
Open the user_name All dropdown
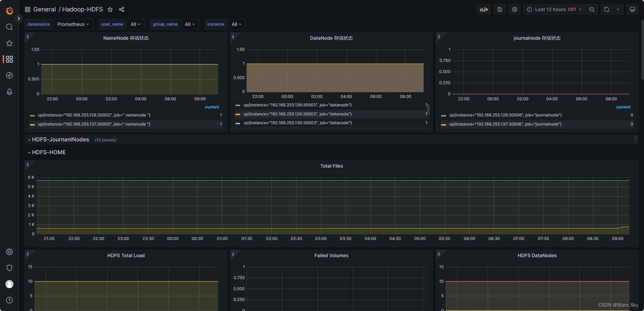pos(136,24)
